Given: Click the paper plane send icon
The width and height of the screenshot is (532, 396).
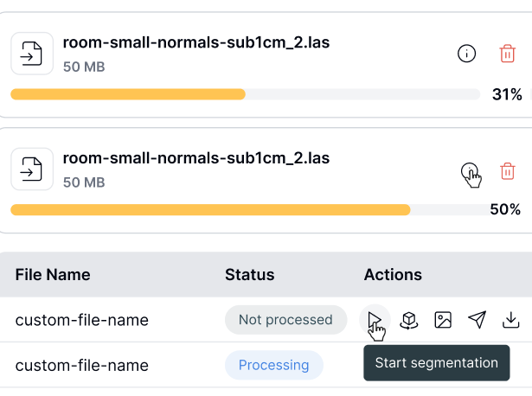Looking at the screenshot, I should pos(477,320).
